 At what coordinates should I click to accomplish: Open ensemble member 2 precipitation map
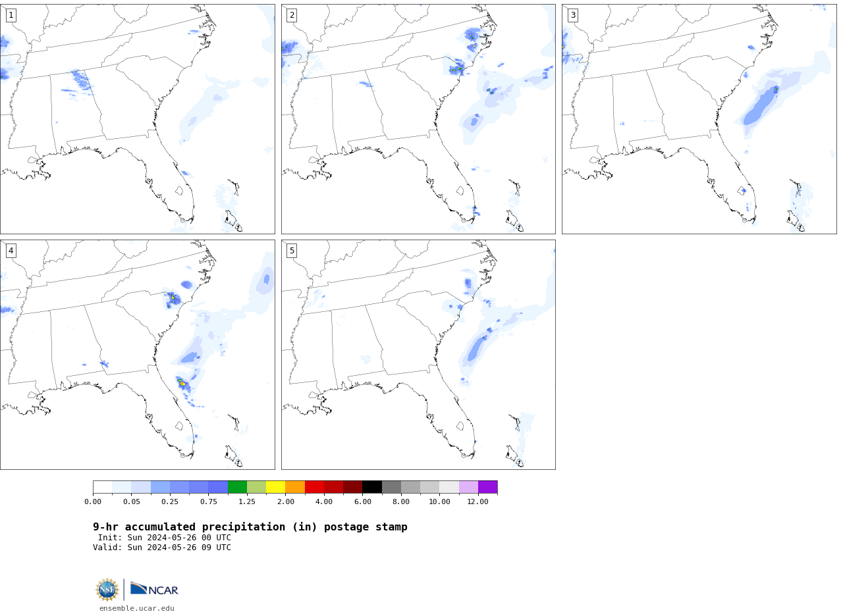point(418,119)
